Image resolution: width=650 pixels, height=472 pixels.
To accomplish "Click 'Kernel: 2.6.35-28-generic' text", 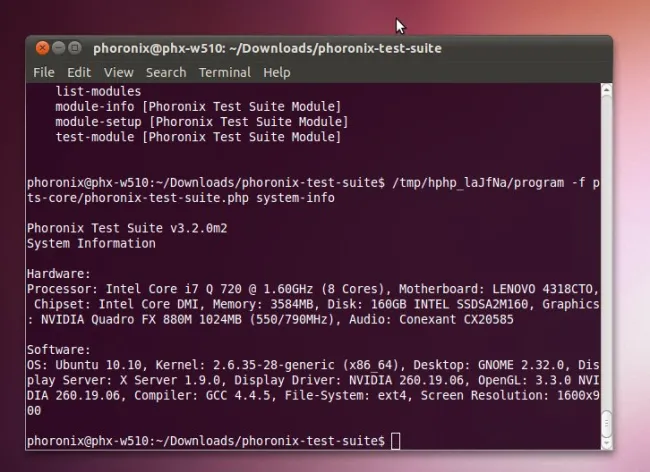I will (245, 365).
